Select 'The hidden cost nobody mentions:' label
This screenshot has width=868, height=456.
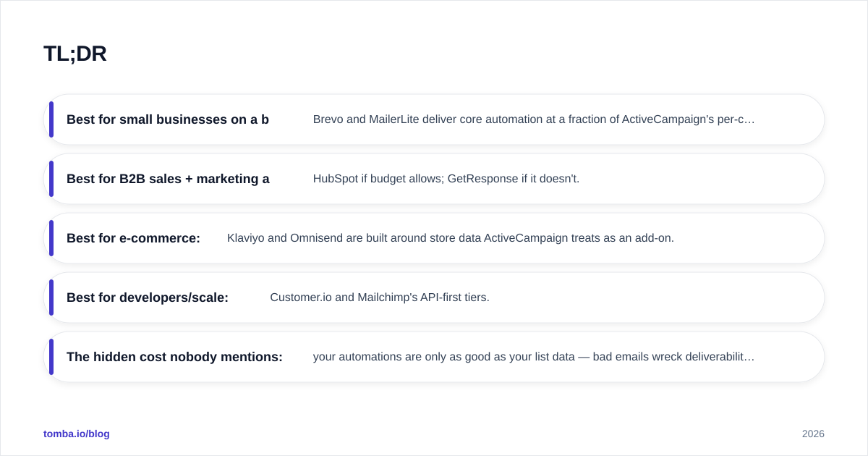174,357
